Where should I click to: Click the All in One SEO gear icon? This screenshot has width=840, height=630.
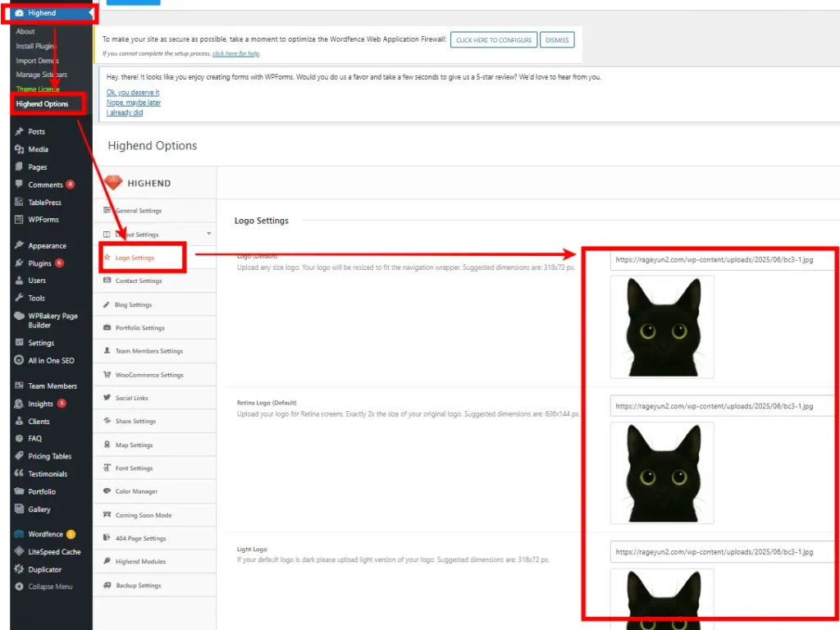point(20,360)
